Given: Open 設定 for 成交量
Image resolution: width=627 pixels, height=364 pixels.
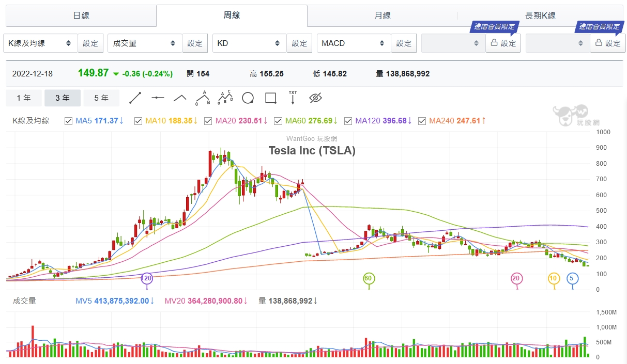Looking at the screenshot, I should [195, 43].
